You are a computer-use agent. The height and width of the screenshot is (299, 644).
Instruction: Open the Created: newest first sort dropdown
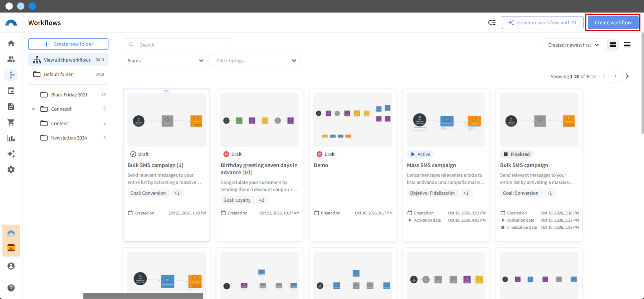pos(574,45)
